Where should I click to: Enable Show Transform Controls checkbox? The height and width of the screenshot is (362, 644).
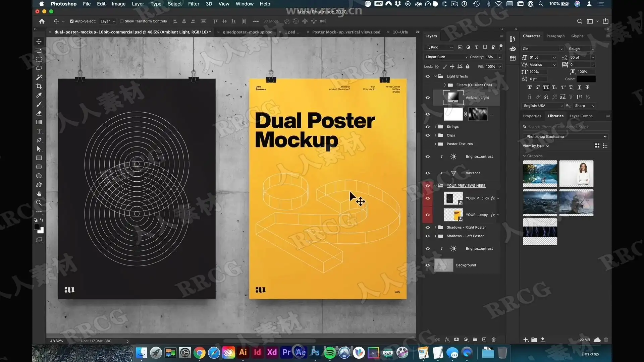click(x=122, y=21)
